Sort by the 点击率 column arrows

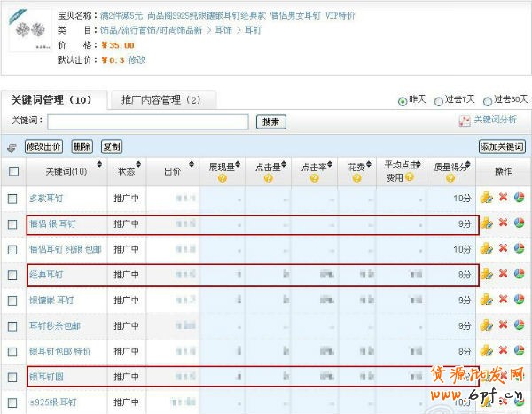click(330, 166)
